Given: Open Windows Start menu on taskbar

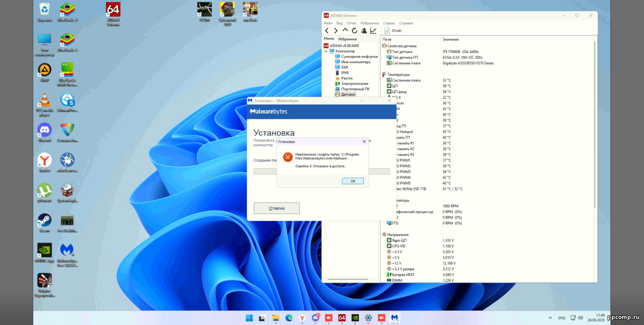Looking at the screenshot, I should tap(249, 318).
